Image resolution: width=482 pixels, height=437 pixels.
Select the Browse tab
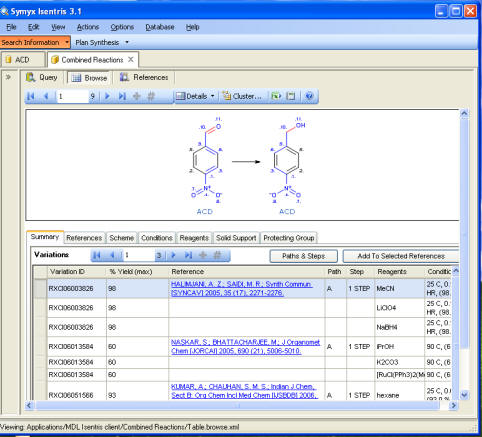pos(90,78)
